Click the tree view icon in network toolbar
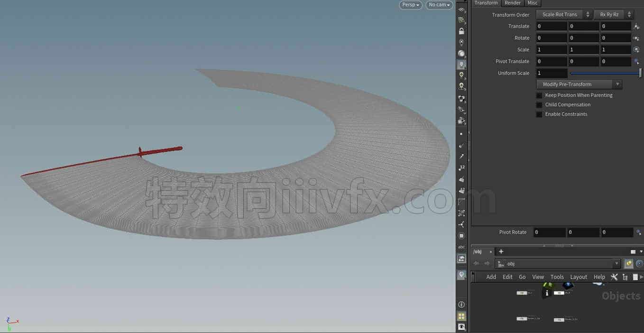 pos(625,277)
